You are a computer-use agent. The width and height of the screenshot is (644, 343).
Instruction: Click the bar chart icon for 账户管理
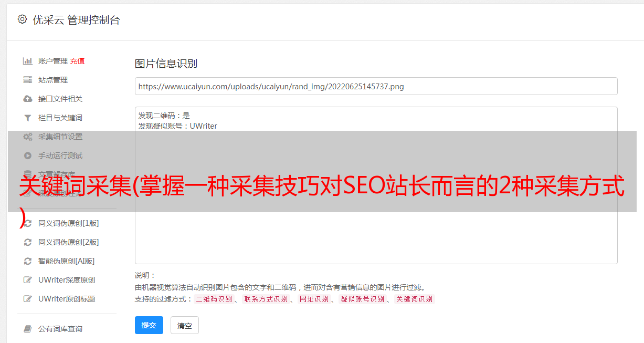pos(28,61)
